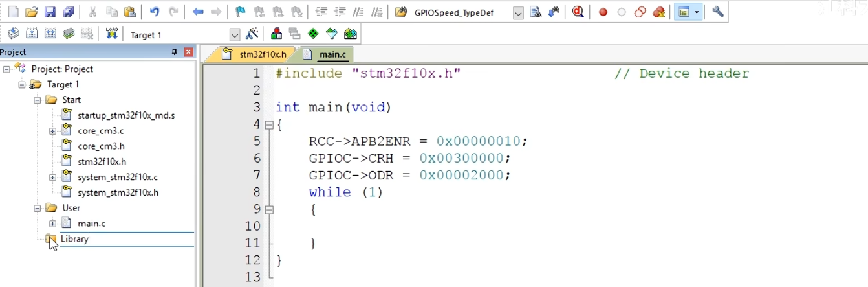The image size is (868, 287).
Task: Click code line GPIOC->CRH
Action: (x=409, y=158)
